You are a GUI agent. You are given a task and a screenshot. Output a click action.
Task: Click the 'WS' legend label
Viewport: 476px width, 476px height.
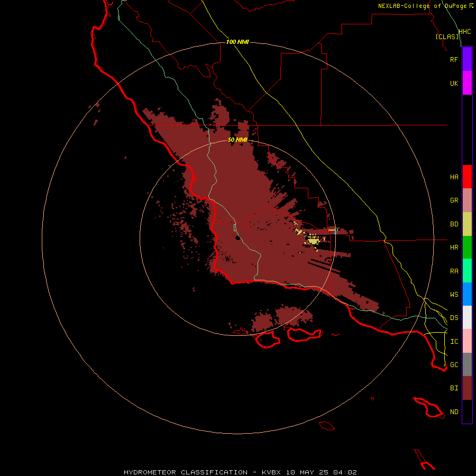(x=454, y=294)
